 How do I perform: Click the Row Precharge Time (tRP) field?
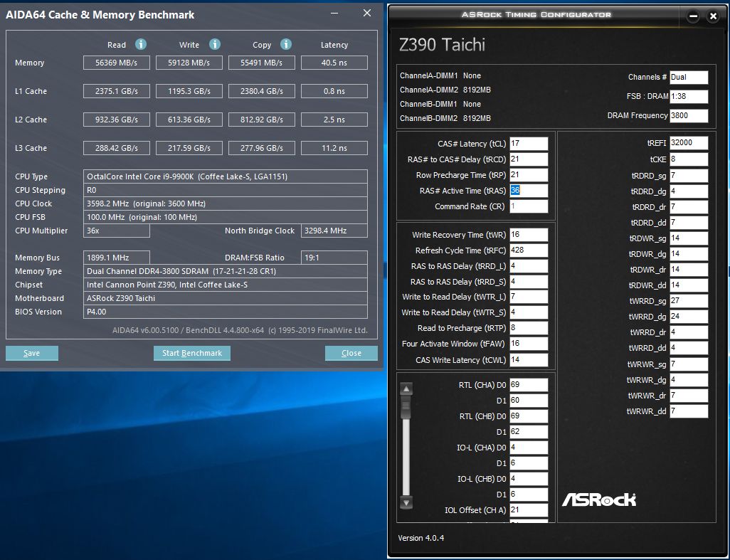tap(529, 175)
